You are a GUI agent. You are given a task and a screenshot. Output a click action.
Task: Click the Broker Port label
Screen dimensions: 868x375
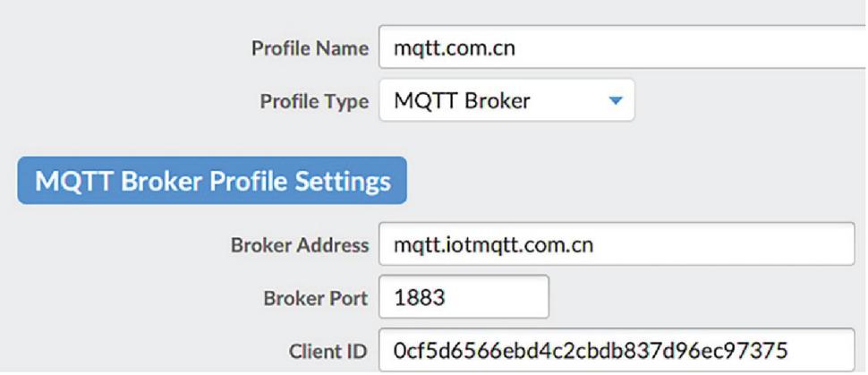tap(313, 298)
